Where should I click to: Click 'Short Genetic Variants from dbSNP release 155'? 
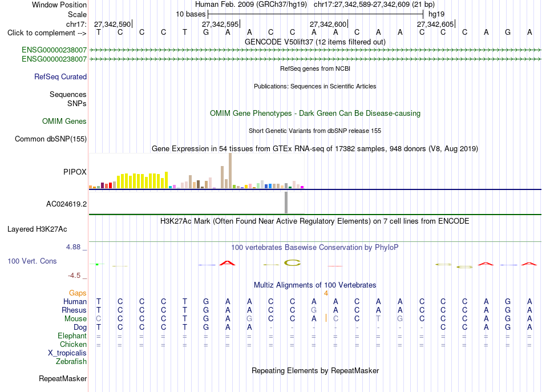(x=315, y=131)
